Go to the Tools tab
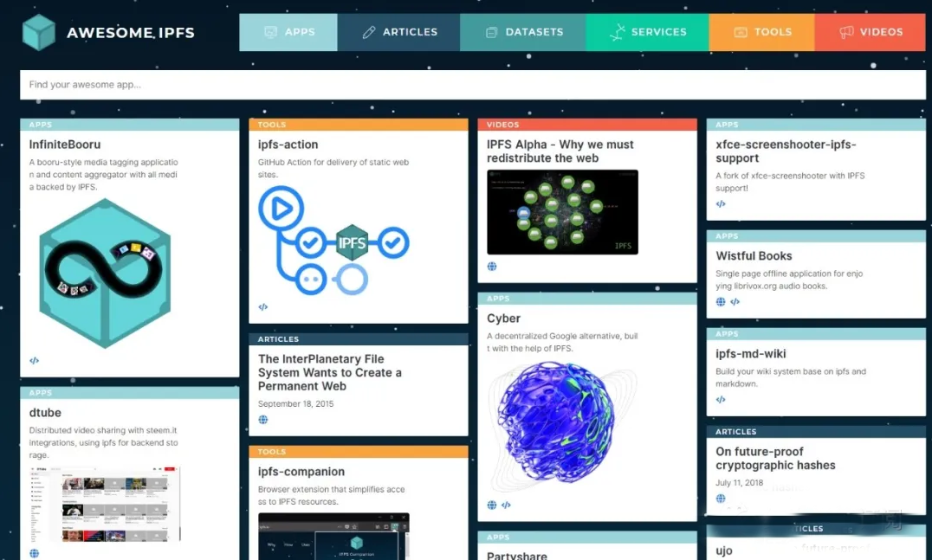The width and height of the screenshot is (932, 560). pos(762,32)
